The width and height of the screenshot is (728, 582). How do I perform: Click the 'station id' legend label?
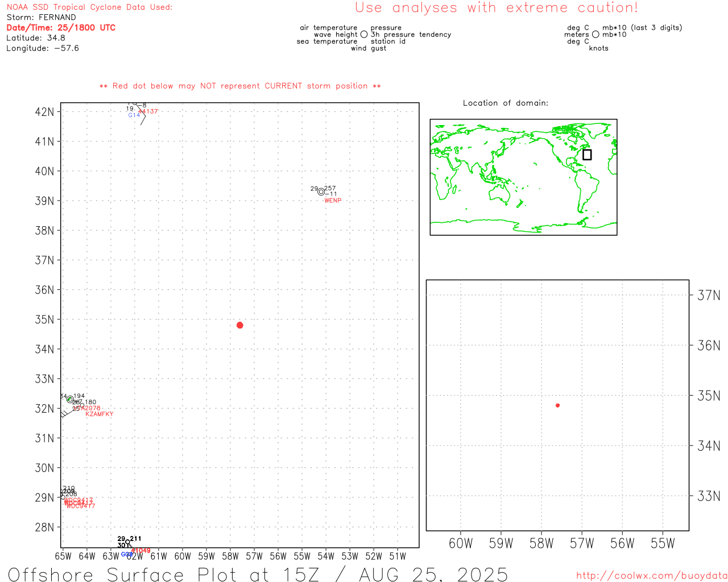click(388, 41)
